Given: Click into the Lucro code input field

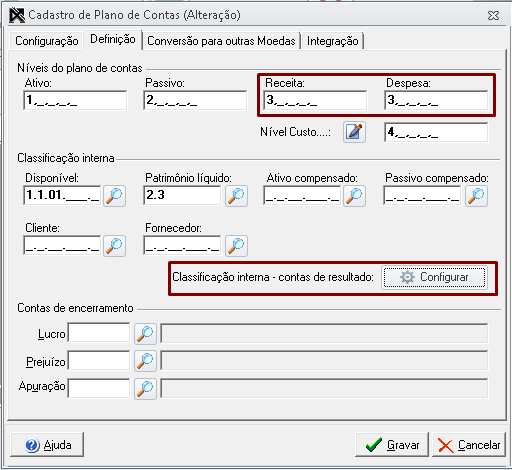Looking at the screenshot, I should pos(99,332).
